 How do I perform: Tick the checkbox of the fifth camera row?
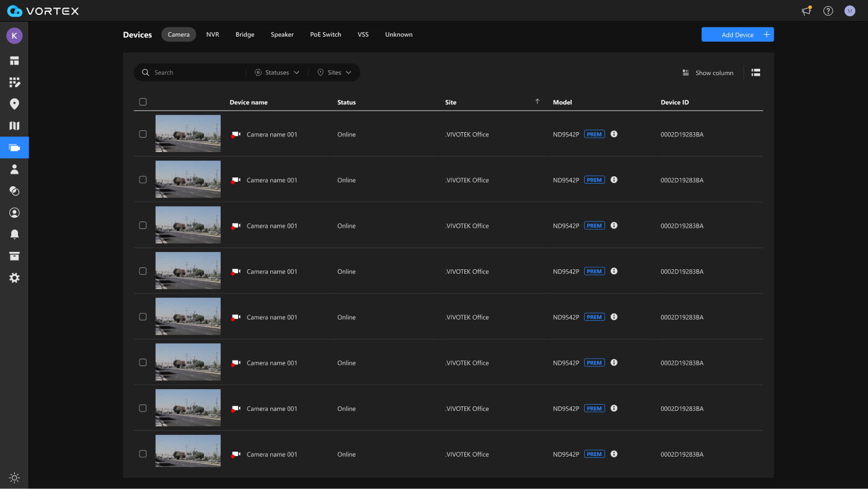click(x=143, y=317)
